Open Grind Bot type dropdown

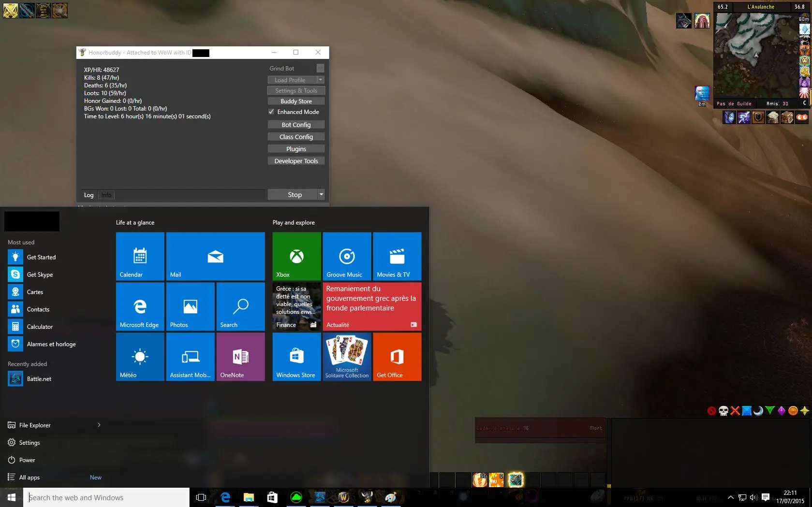coord(320,68)
